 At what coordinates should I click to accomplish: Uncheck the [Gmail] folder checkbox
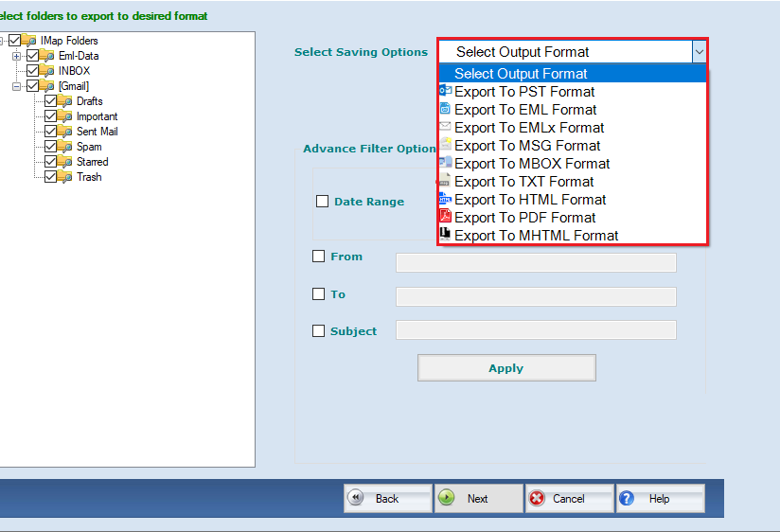(x=32, y=85)
